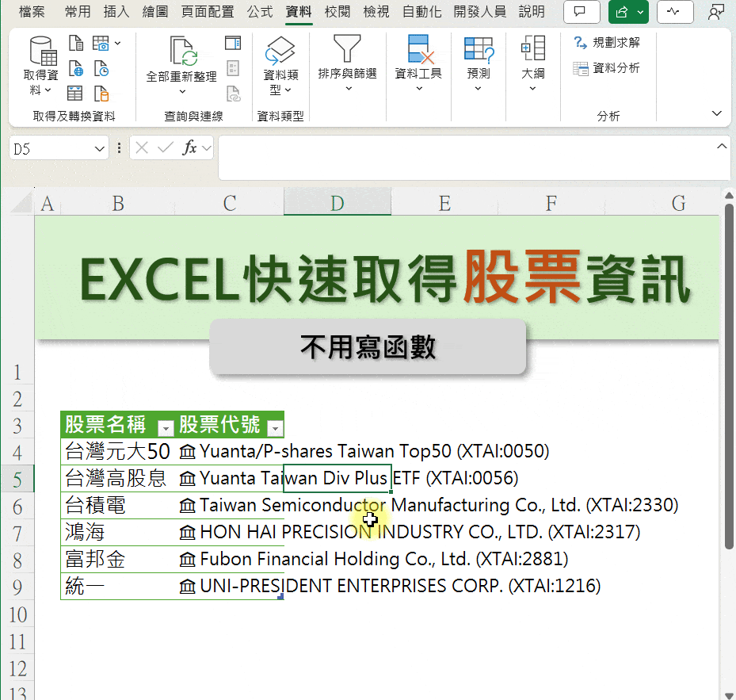The image size is (736, 700).
Task: Click 全部重新整理 to refresh all queries
Action: click(183, 67)
